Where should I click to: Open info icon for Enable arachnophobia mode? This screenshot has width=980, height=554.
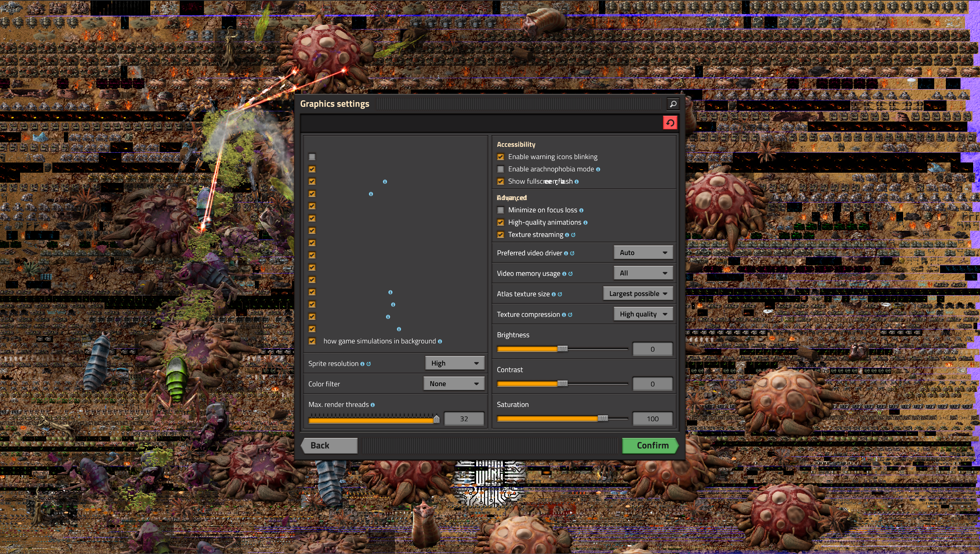(598, 169)
